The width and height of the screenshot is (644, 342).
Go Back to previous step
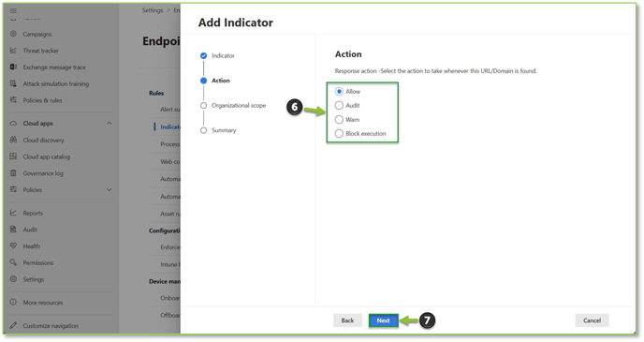coord(347,320)
